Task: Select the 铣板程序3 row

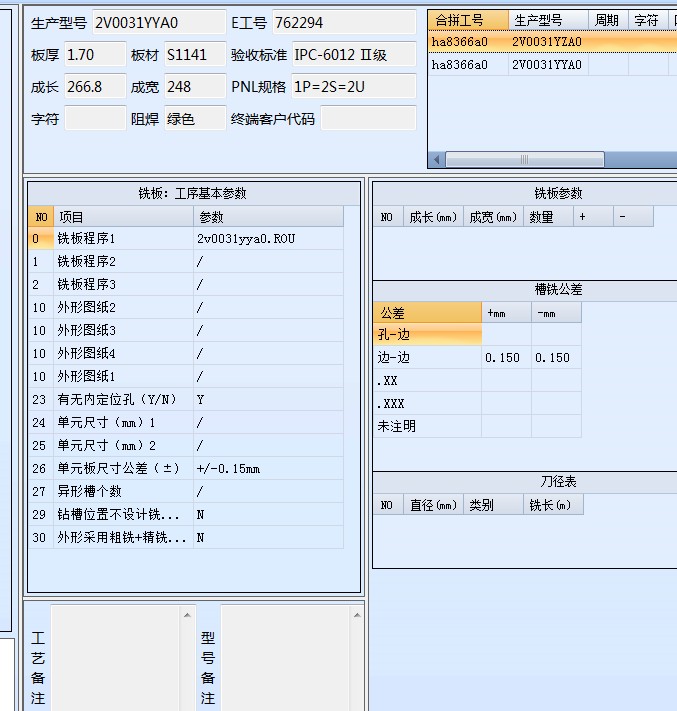Action: click(x=186, y=285)
